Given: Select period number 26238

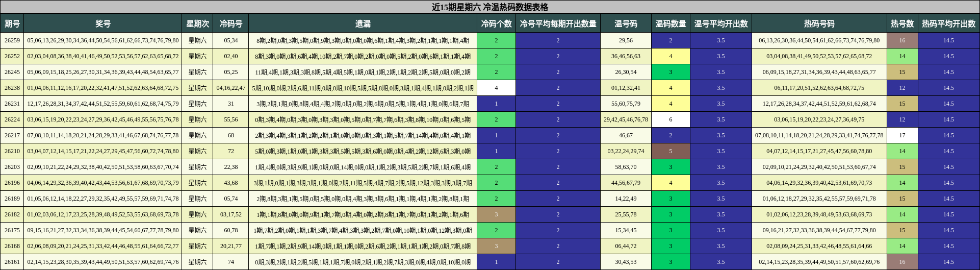Looking at the screenshot, I should [12, 88].
